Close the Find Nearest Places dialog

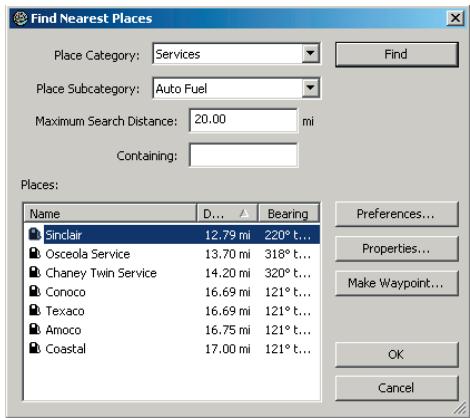[x=455, y=18]
